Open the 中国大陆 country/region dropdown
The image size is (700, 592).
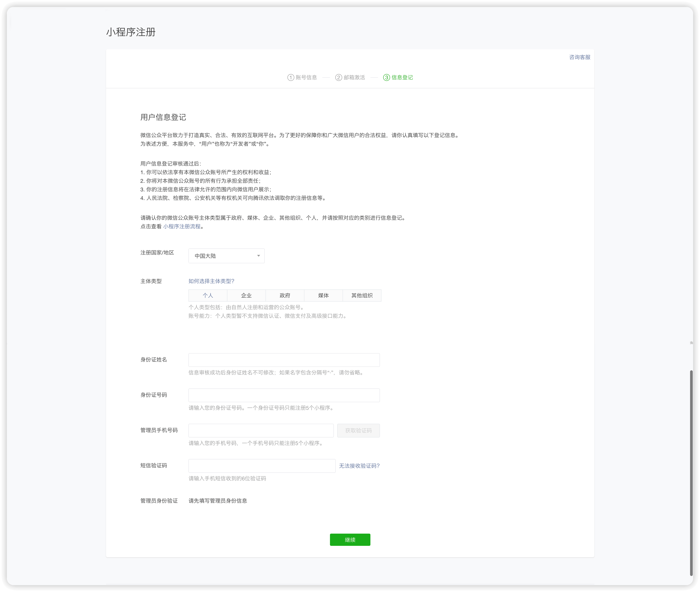[226, 256]
